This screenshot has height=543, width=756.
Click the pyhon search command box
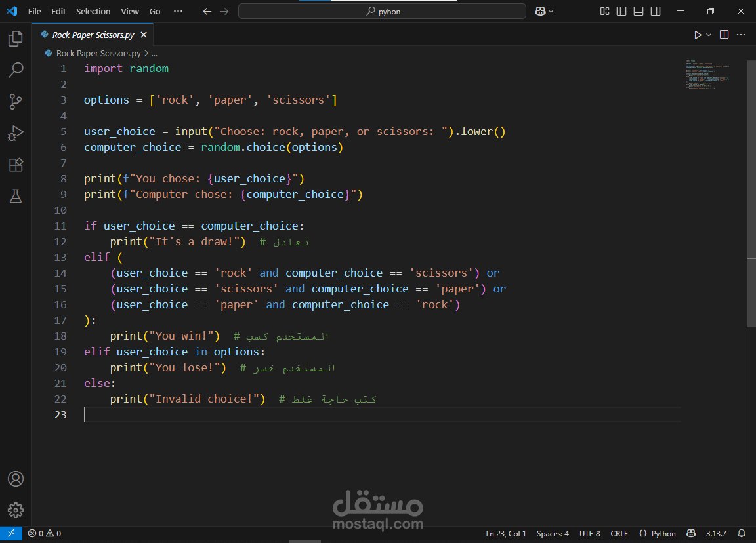tap(383, 11)
